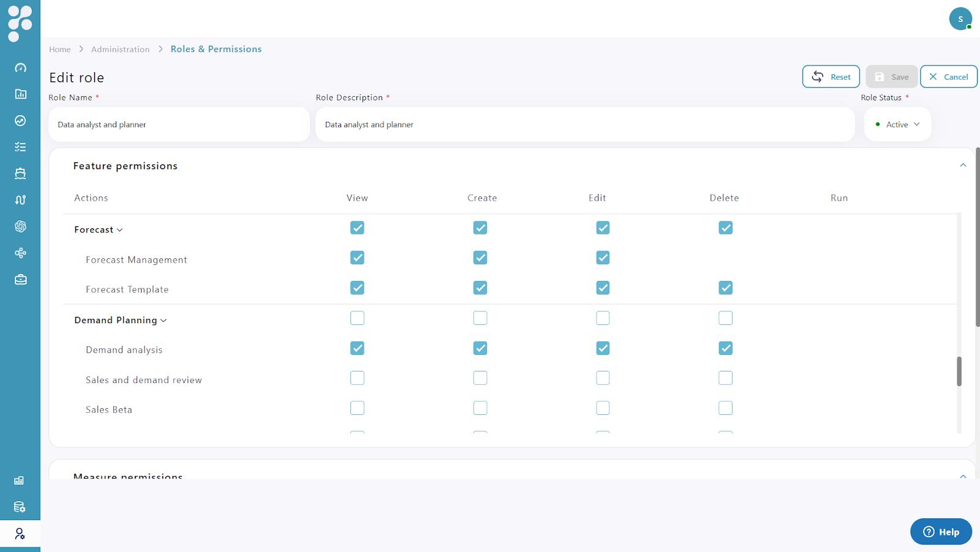Click the Save button

(891, 76)
